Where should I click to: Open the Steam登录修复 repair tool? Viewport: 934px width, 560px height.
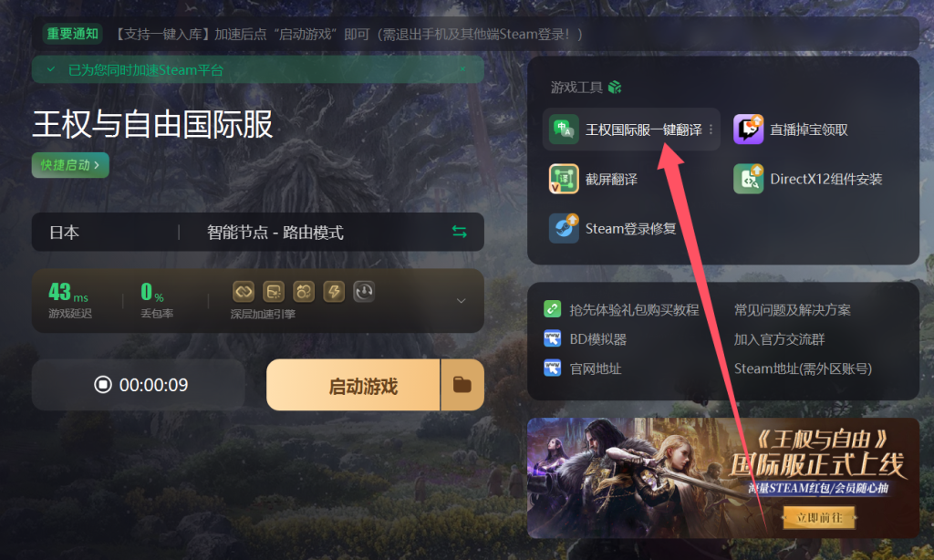(x=564, y=228)
